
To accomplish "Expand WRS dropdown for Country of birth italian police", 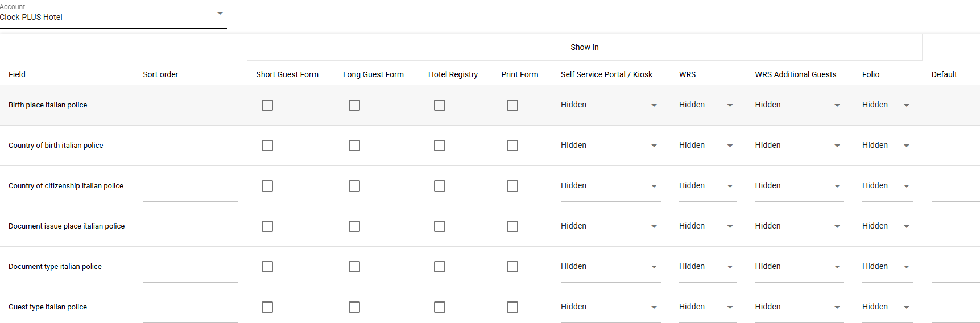I will (x=707, y=146).
